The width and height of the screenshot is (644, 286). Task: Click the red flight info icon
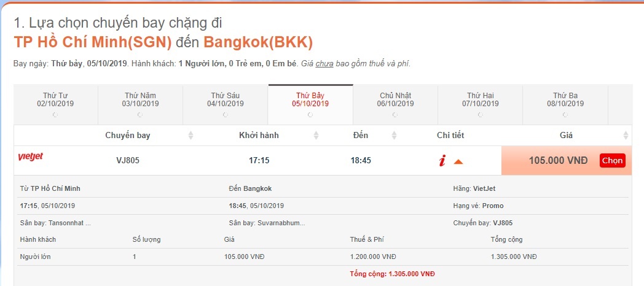tap(442, 161)
